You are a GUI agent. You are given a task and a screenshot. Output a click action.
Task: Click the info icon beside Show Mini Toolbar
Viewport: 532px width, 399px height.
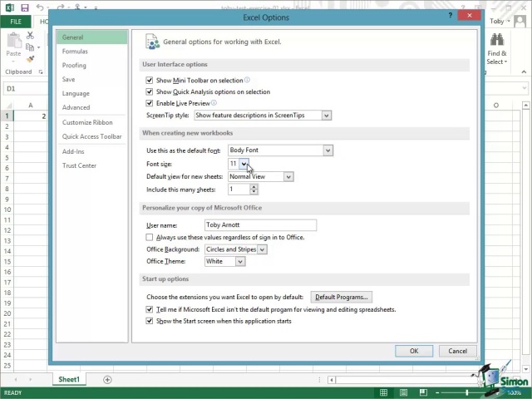pos(248,80)
